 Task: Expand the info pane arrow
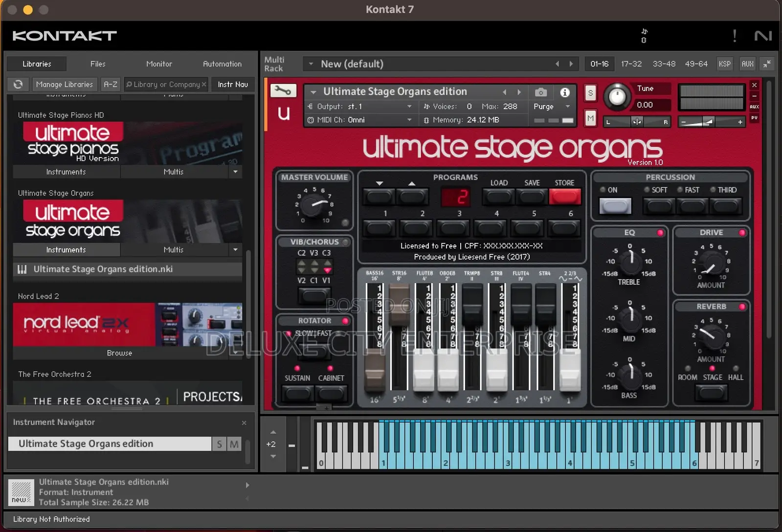pyautogui.click(x=247, y=485)
